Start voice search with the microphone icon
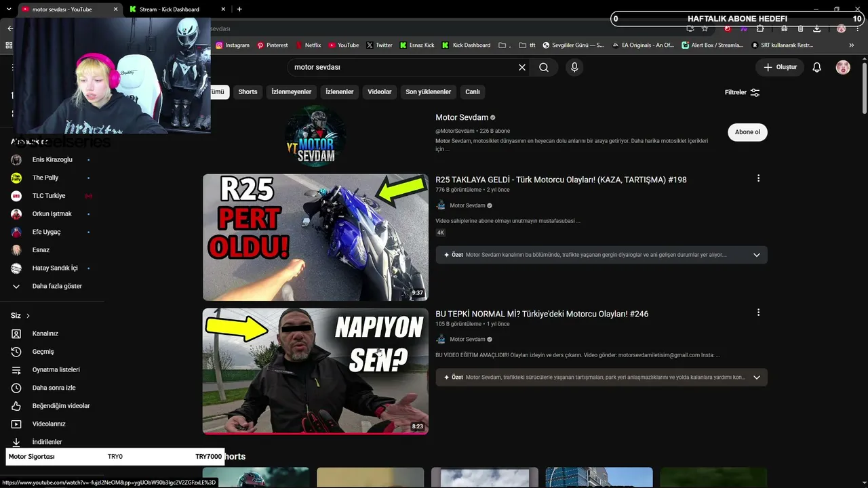Image resolution: width=868 pixels, height=488 pixels. [x=574, y=67]
